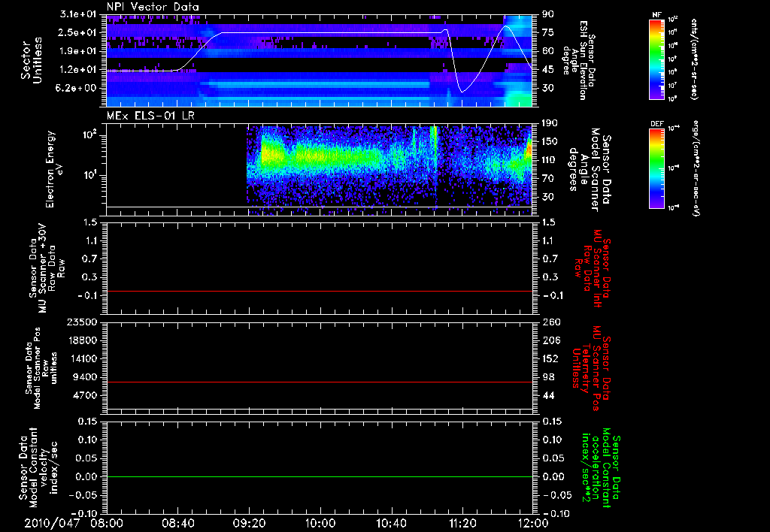Click the 4700 scanner position tick value
Viewport: 770px width, 532px height.
[x=85, y=395]
